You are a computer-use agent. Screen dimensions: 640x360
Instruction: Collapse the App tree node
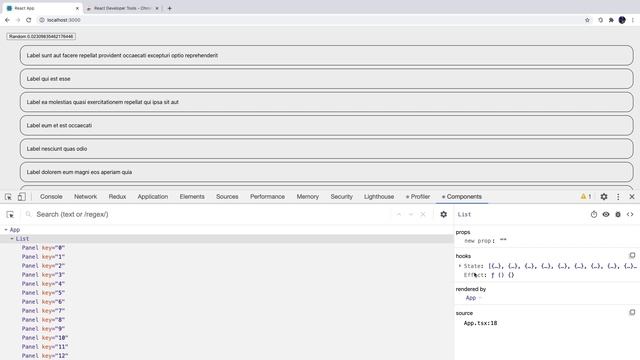(6, 230)
